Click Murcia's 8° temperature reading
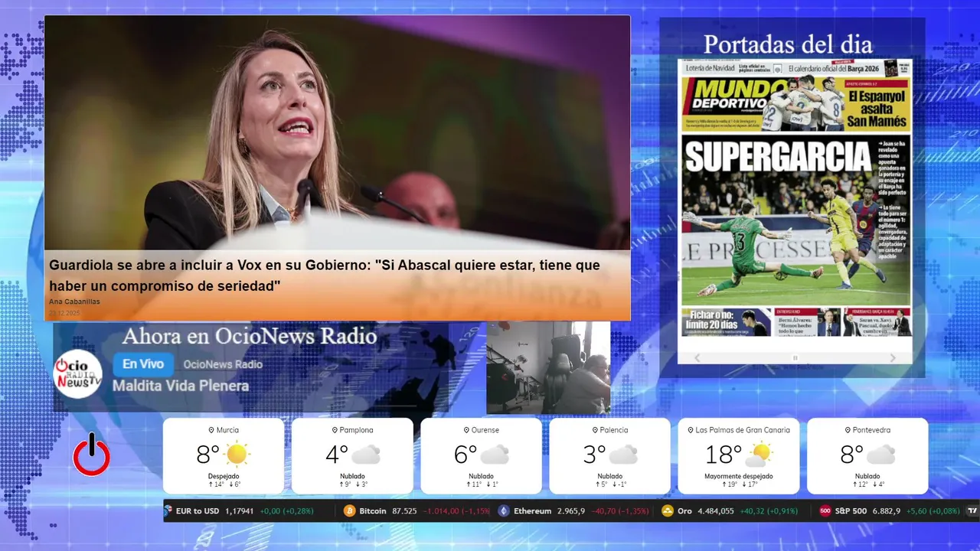Screen dimensions: 980x551 click(x=208, y=455)
